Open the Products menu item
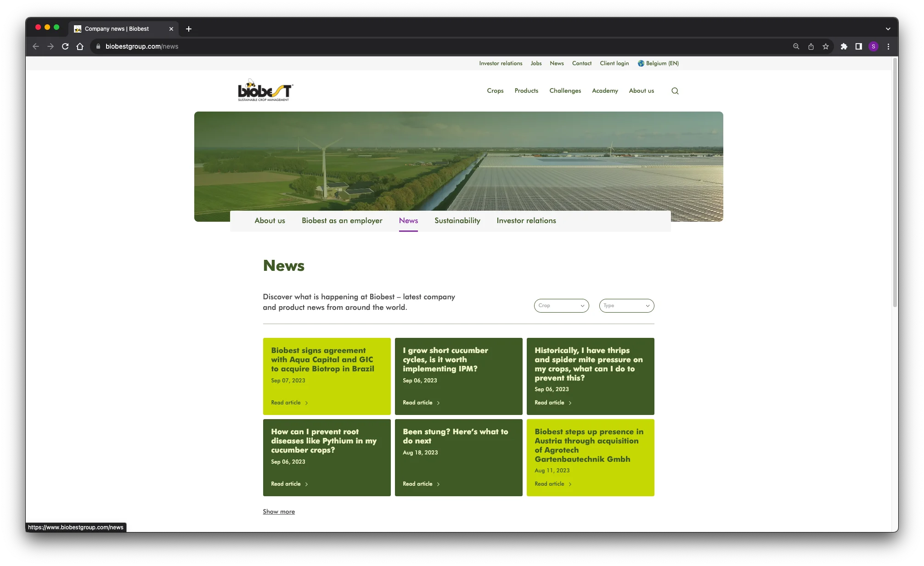924x566 pixels. click(526, 91)
